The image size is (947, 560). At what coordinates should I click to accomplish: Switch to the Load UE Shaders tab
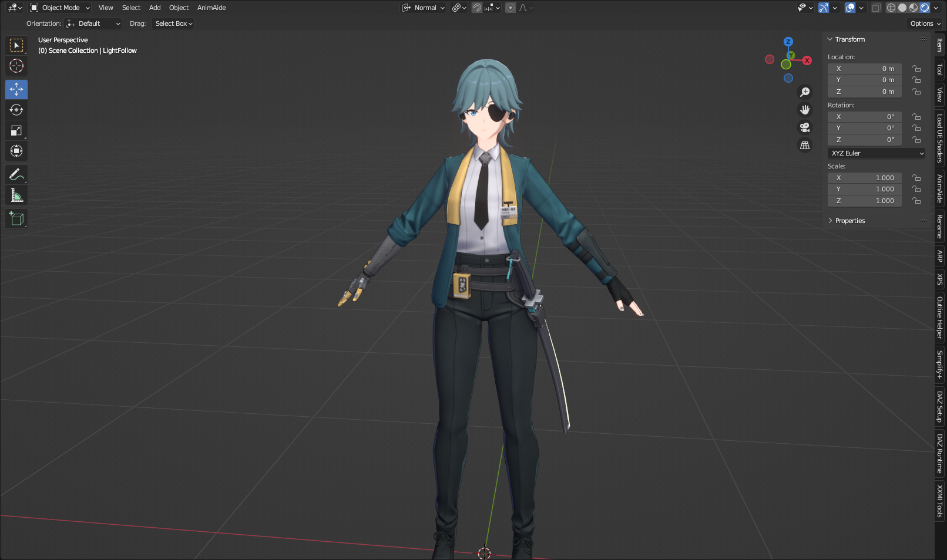pyautogui.click(x=940, y=138)
